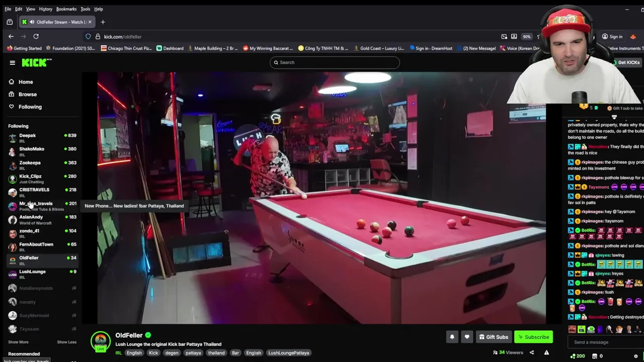Viewport: 644px width, 362px height.
Task: Open the Getting Started bookmark
Action: pos(24,48)
